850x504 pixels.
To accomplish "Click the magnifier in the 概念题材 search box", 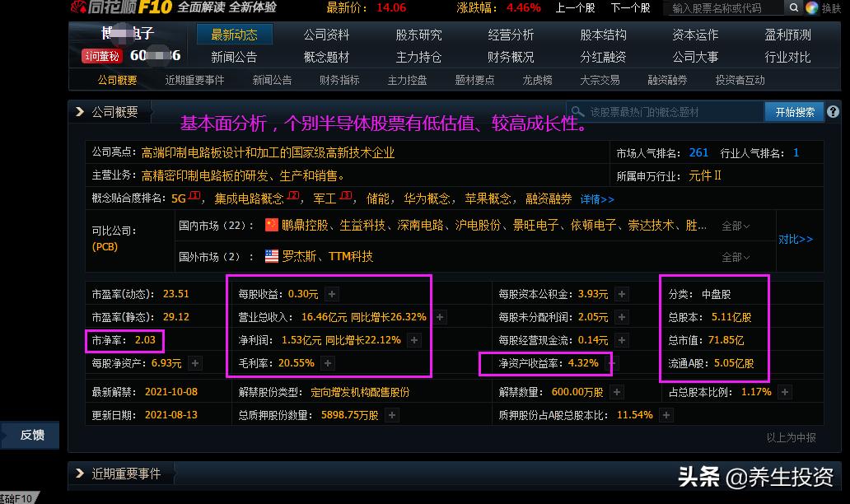I will pyautogui.click(x=577, y=111).
